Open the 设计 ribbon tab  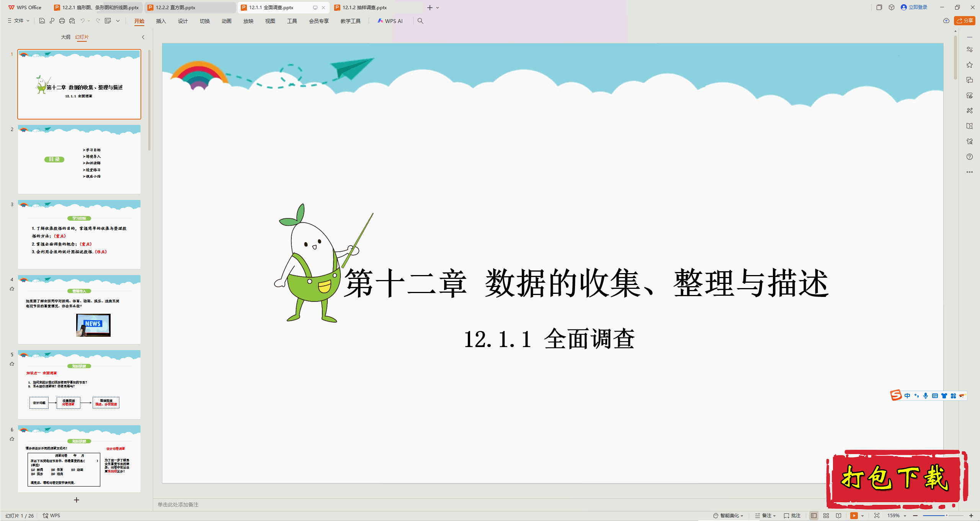183,21
